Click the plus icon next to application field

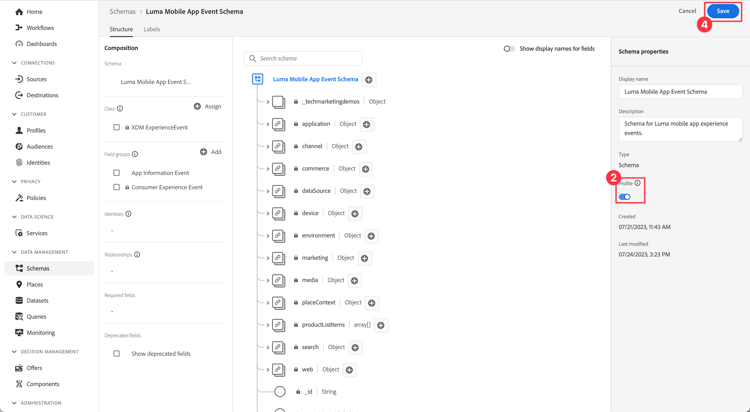point(367,124)
